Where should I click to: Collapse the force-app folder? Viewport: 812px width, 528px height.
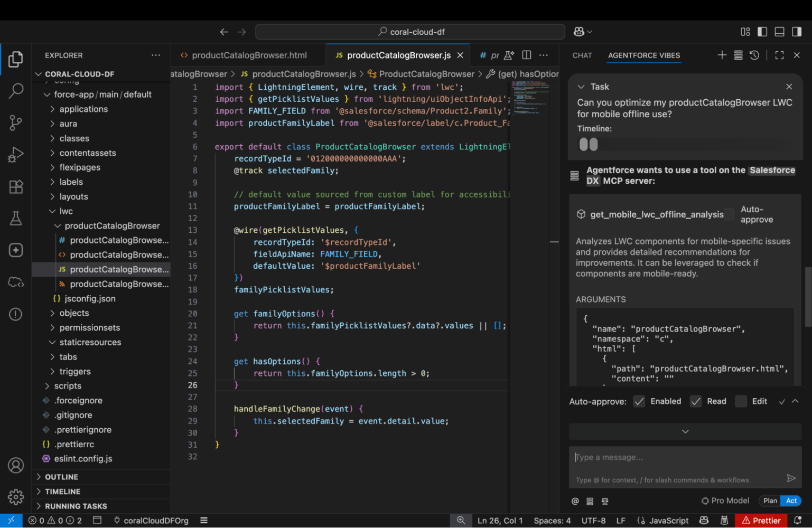tap(48, 94)
